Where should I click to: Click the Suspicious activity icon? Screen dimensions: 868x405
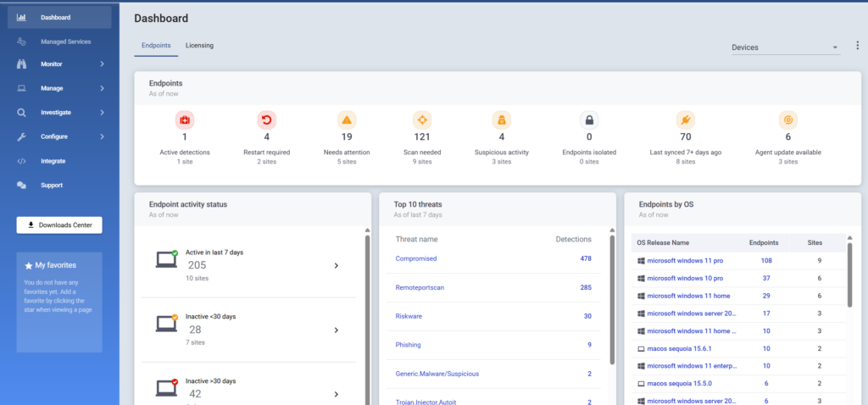[x=502, y=119]
